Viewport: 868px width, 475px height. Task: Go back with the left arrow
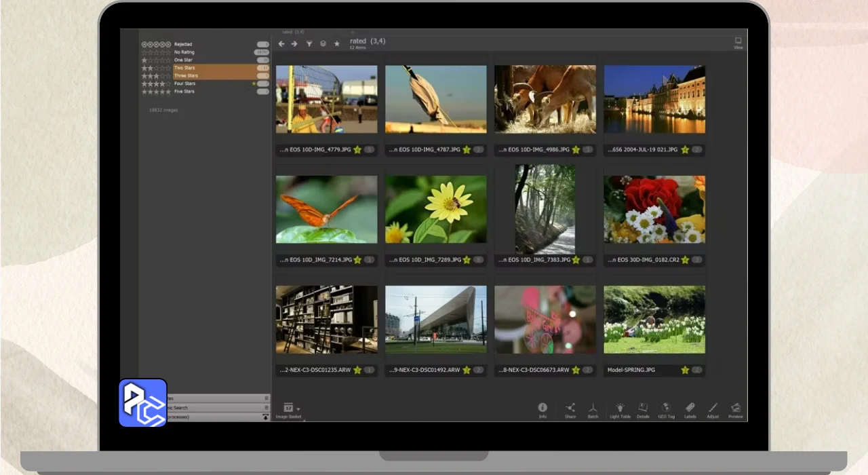281,44
